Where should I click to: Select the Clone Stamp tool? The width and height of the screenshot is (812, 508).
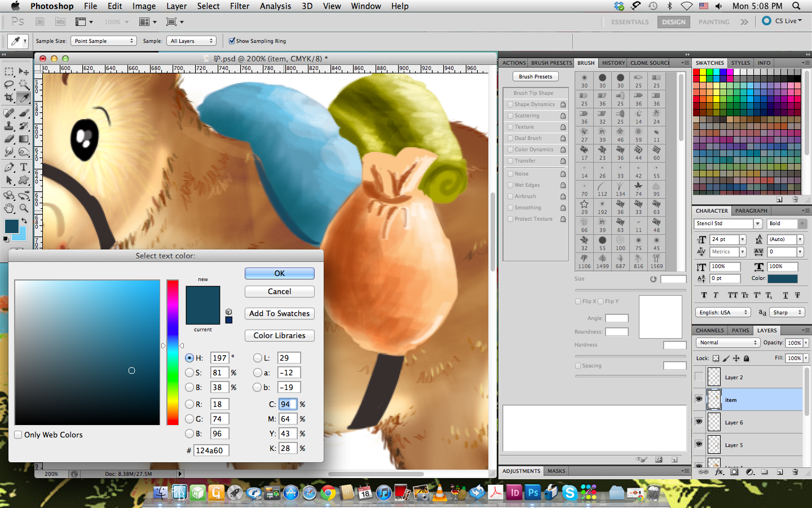9,126
